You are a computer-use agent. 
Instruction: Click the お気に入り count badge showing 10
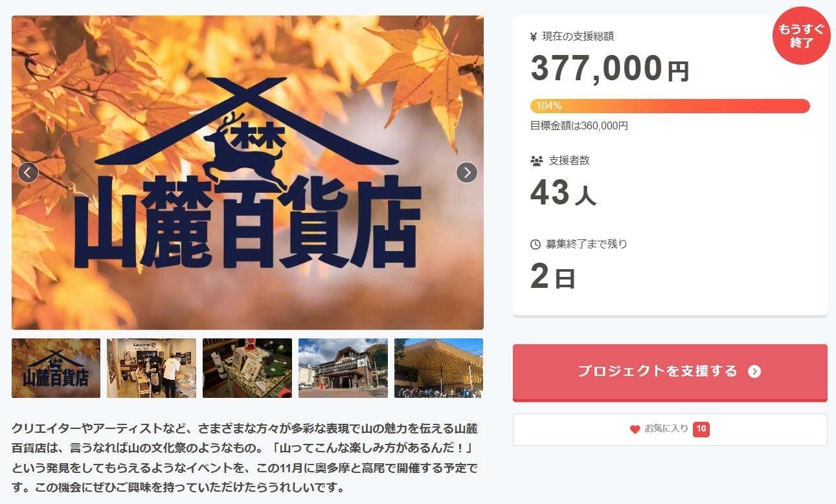(701, 429)
